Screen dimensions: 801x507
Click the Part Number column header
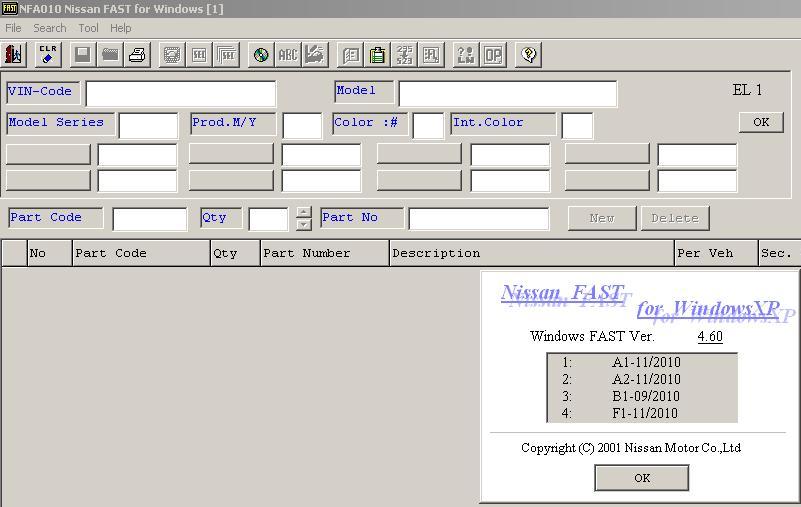coord(325,254)
